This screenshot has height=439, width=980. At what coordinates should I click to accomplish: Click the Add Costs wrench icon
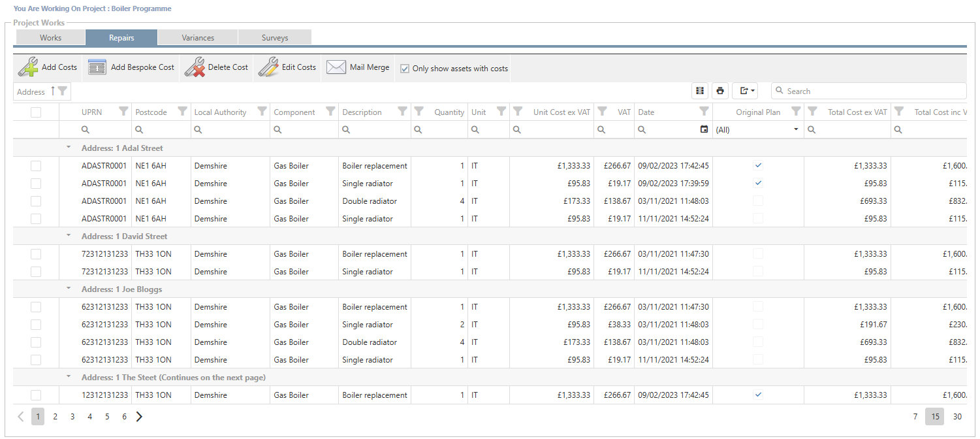click(x=28, y=67)
